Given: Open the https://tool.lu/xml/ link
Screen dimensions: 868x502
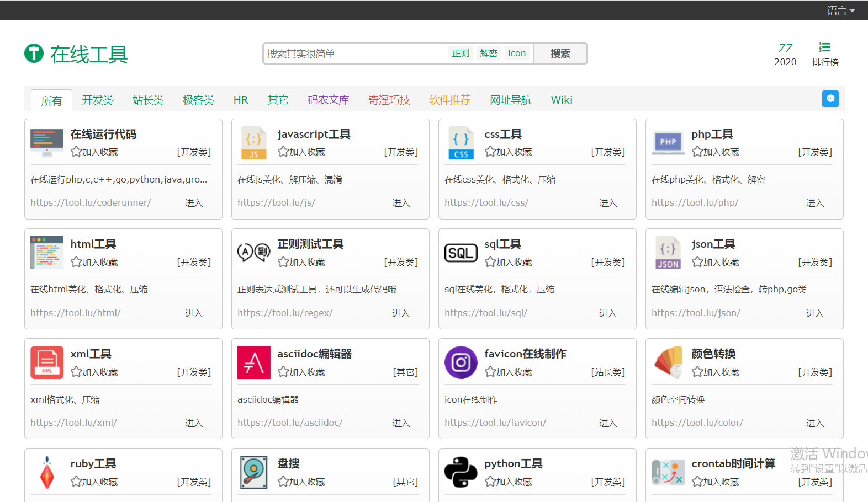Looking at the screenshot, I should (74, 423).
